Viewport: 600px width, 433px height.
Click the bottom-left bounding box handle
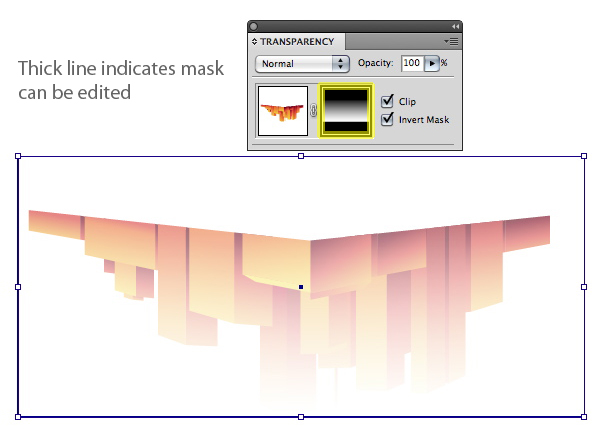(x=18, y=417)
